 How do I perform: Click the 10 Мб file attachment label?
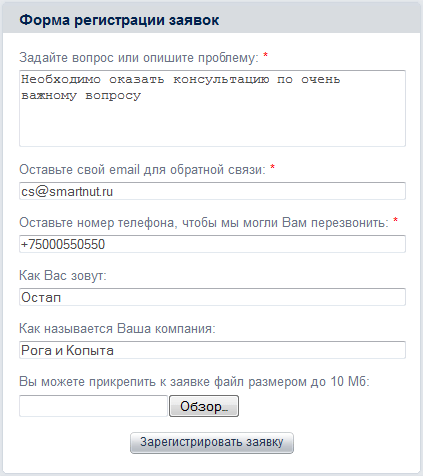(194, 382)
